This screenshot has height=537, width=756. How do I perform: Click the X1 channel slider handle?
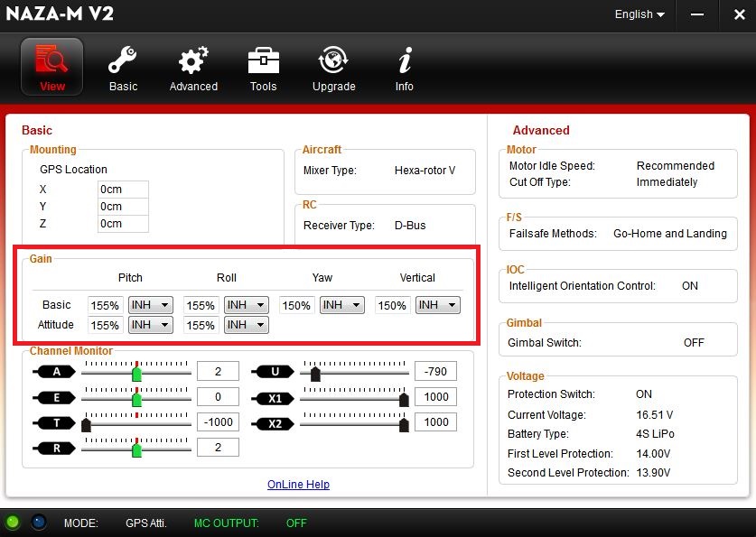(x=404, y=399)
